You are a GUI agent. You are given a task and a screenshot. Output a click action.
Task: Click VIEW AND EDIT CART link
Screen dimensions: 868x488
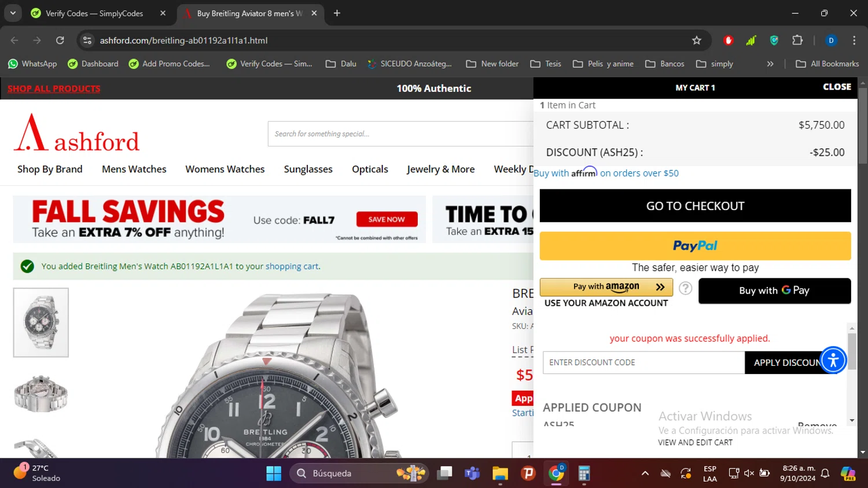pos(695,442)
